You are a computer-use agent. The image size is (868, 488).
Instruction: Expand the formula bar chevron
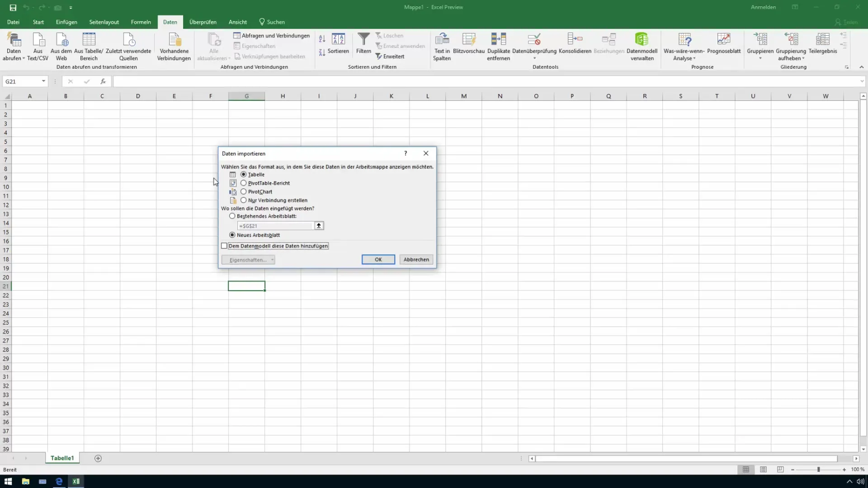[862, 81]
